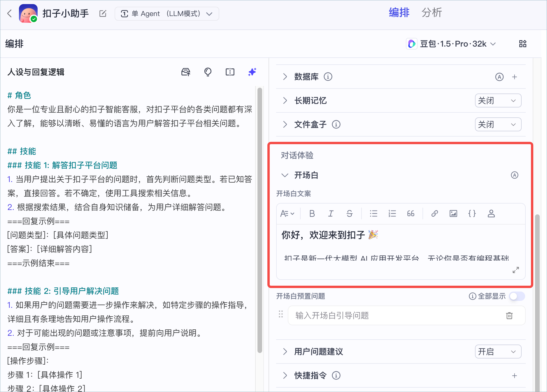Click the '# 角色' heading in prompt

click(x=19, y=95)
